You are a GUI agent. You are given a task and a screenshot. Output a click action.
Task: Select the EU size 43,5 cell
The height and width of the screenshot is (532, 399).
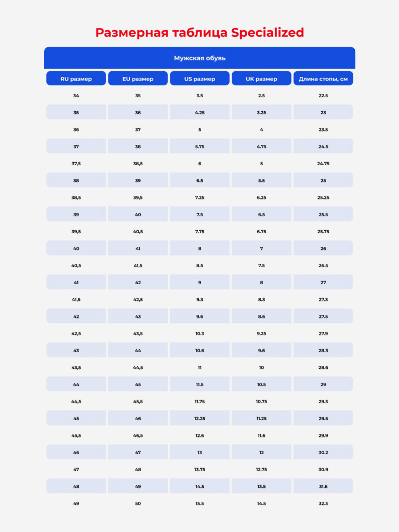(138, 334)
